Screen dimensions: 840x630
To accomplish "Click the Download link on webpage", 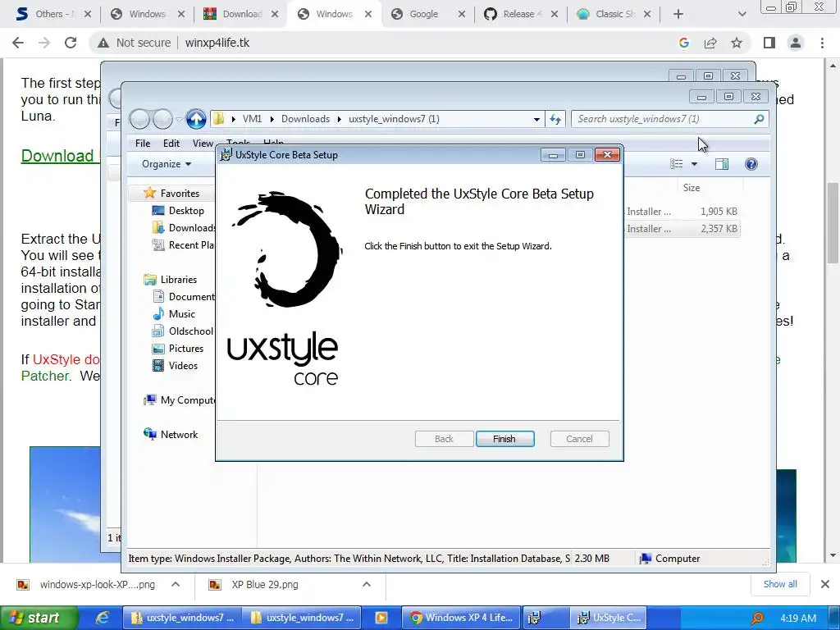I will click(x=57, y=156).
